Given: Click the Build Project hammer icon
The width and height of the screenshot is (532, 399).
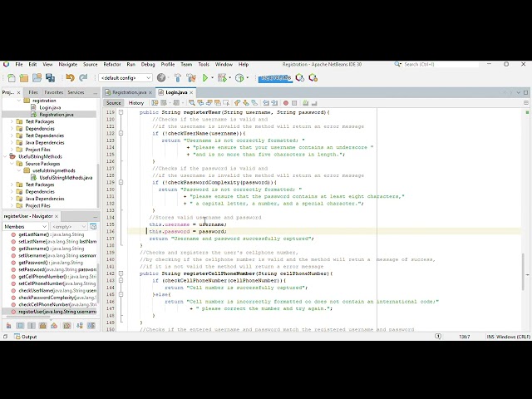Looking at the screenshot, I should 178,78.
